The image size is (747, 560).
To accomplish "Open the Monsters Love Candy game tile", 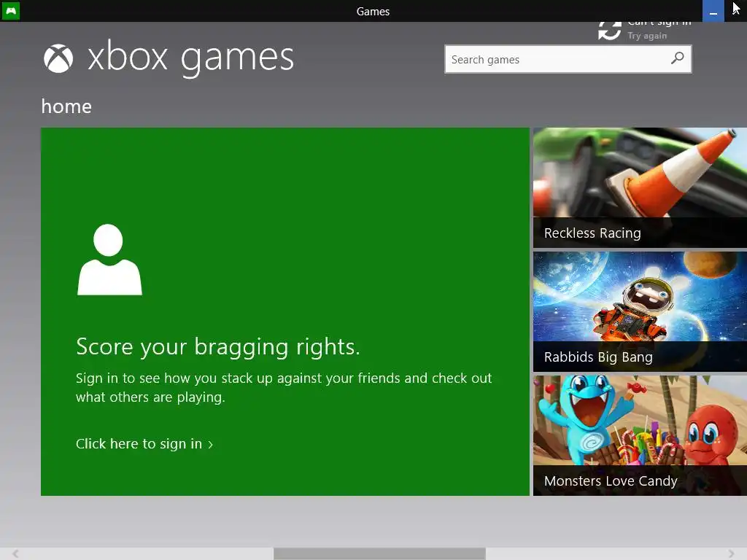I will tap(640, 435).
